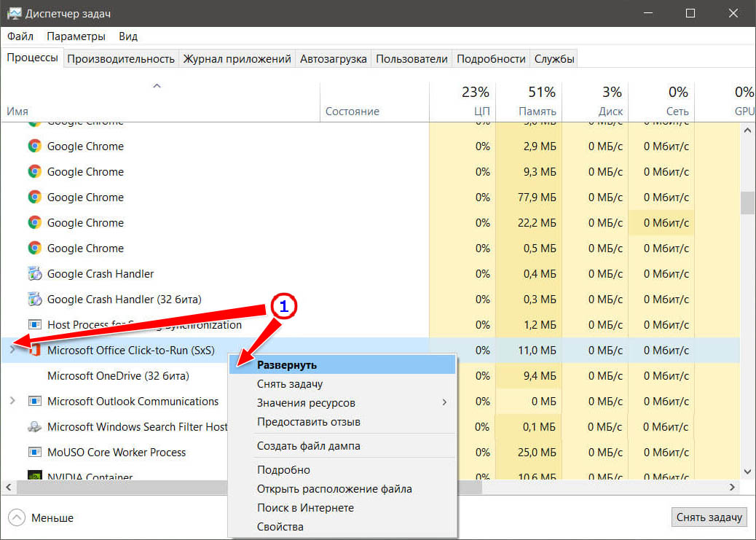
Task: Open the Файл menu
Action: tap(20, 36)
